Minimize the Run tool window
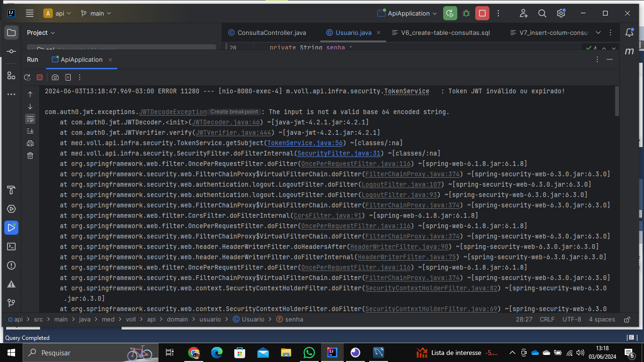Image resolution: width=644 pixels, height=362 pixels. tap(610, 60)
